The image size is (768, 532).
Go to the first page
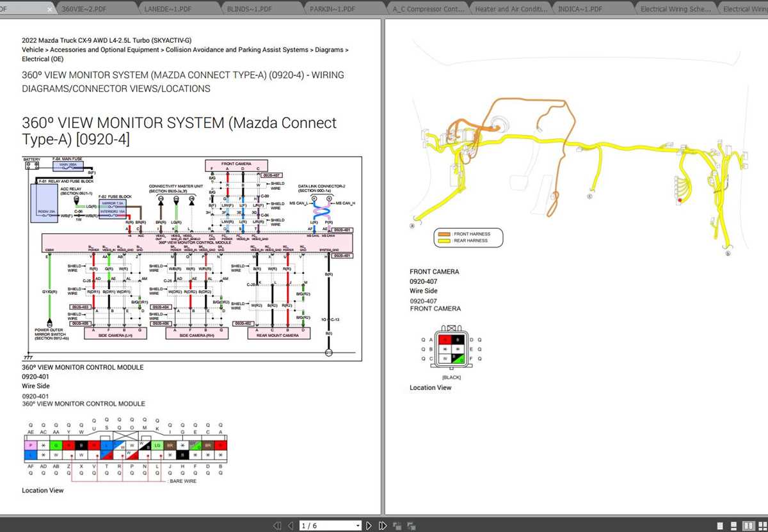point(276,526)
